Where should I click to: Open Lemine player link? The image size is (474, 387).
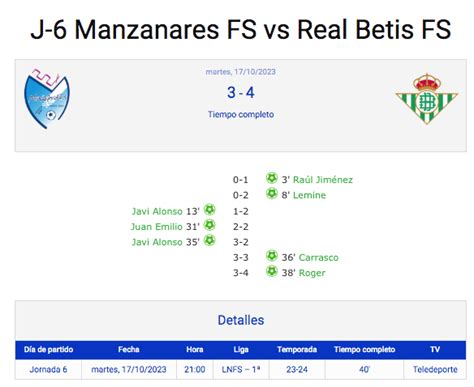pos(309,195)
